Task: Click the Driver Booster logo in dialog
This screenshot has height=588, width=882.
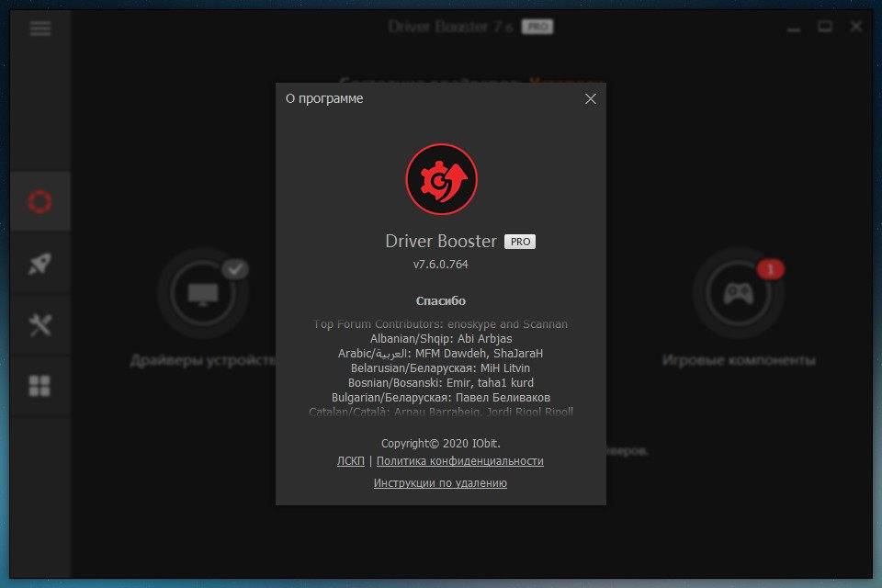Action: click(x=442, y=179)
